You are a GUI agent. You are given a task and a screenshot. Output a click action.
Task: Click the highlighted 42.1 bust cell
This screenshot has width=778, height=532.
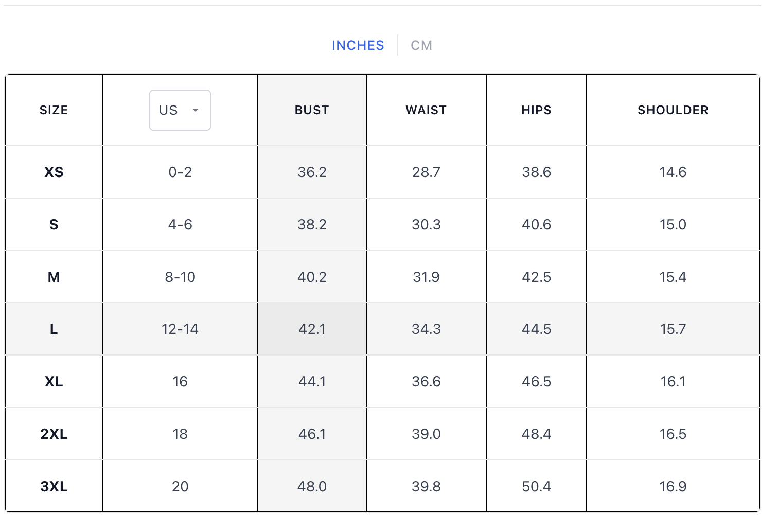click(312, 329)
